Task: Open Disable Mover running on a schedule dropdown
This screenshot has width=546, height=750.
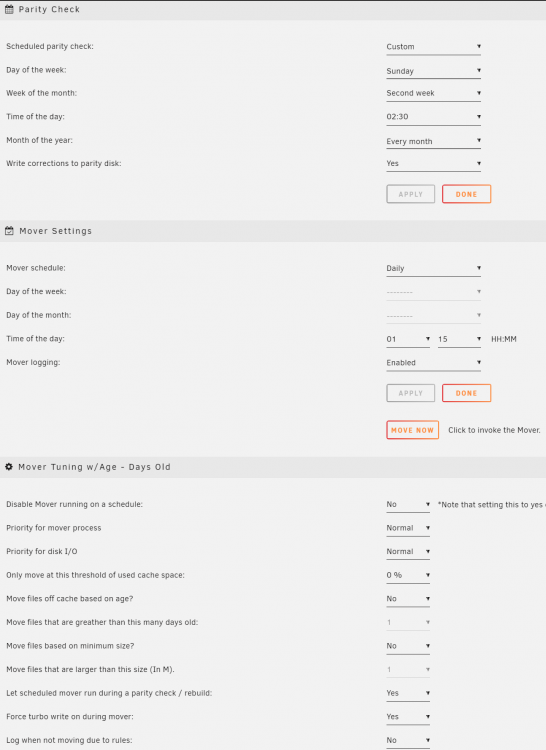Action: click(x=408, y=505)
